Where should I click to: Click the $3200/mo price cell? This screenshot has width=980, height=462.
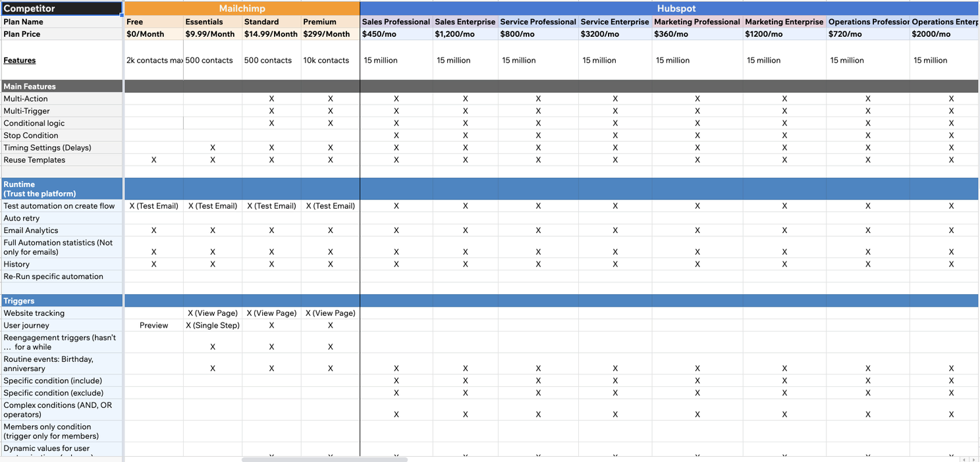pos(615,34)
